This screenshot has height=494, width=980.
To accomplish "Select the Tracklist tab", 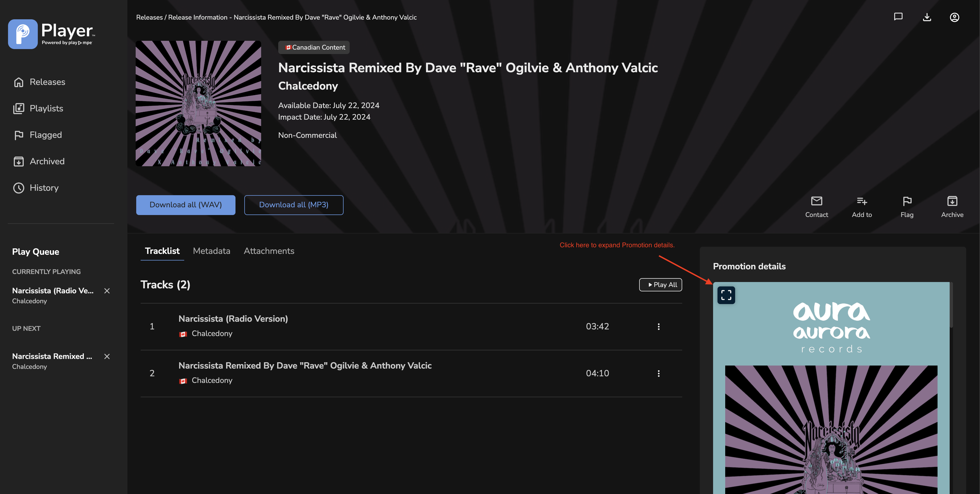I will [x=162, y=251].
